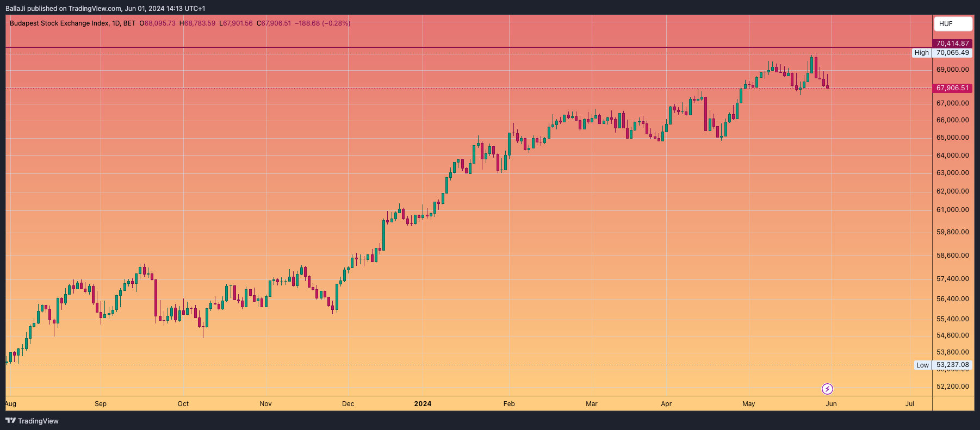Click the high value H68,783.59

click(x=197, y=23)
